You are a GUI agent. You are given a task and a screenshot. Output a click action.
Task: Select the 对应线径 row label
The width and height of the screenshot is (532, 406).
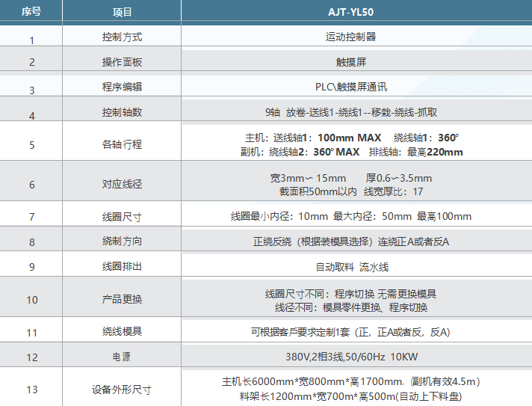click(x=122, y=185)
